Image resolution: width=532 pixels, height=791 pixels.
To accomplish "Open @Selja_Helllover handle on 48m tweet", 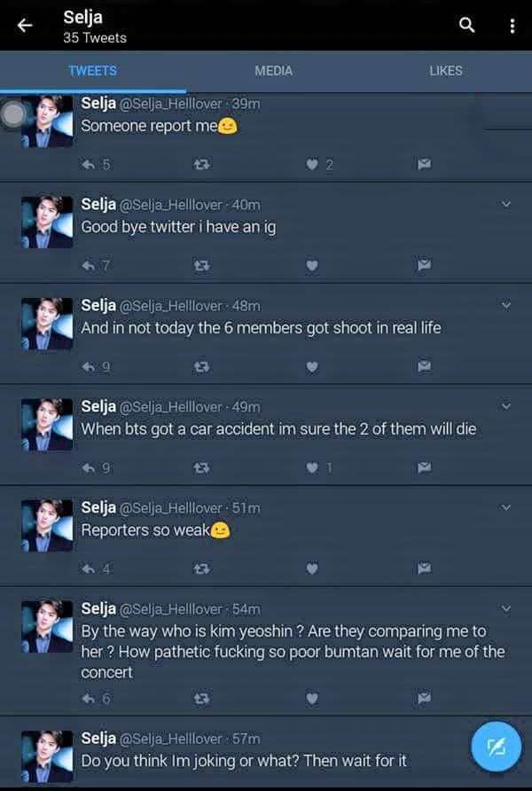I will (170, 306).
